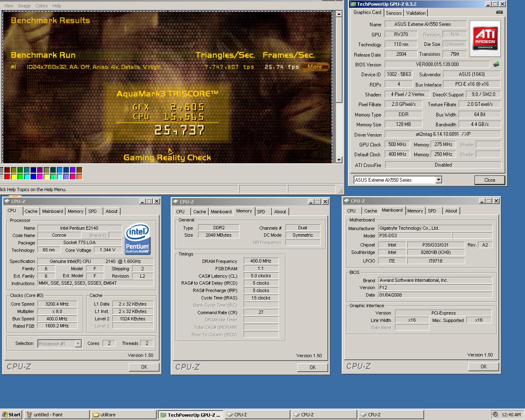Viewport: 525px width, 420px height.
Task: Click the More button in AquaMark results
Action: (x=315, y=66)
